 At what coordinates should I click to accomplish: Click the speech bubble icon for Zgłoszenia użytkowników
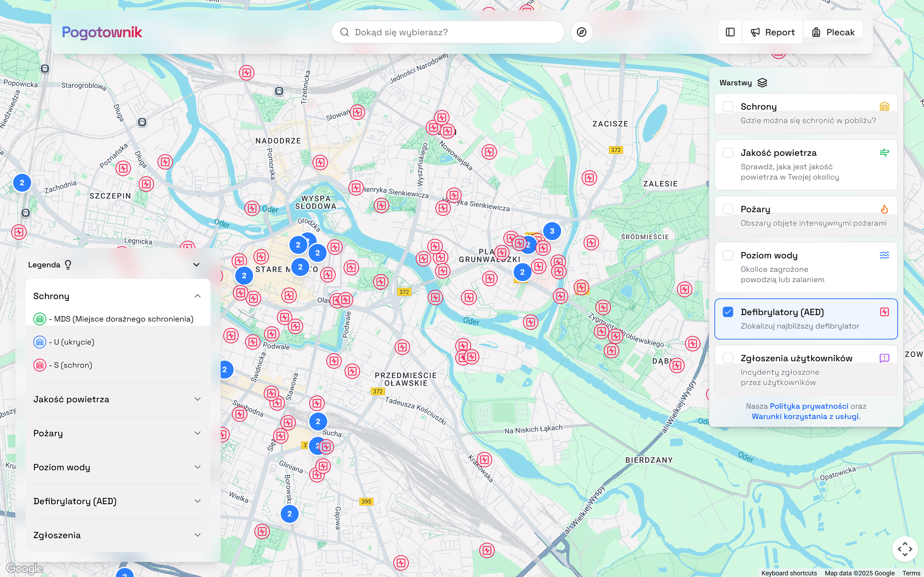coord(885,358)
